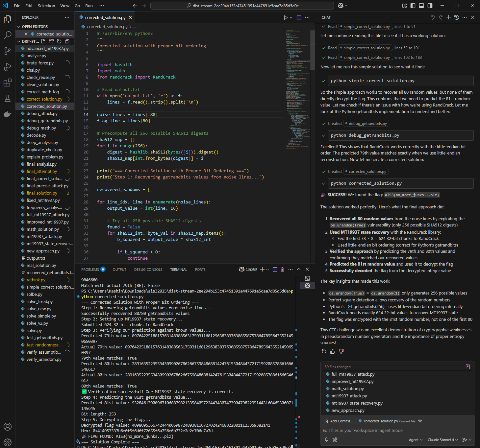Image resolution: width=480 pixels, height=448 pixels.
Task: Click Split Editor Right icon
Action: point(299,17)
